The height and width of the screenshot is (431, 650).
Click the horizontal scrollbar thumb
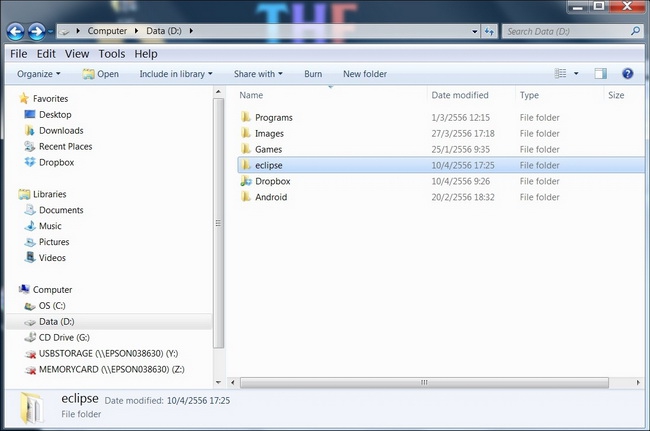pos(424,383)
